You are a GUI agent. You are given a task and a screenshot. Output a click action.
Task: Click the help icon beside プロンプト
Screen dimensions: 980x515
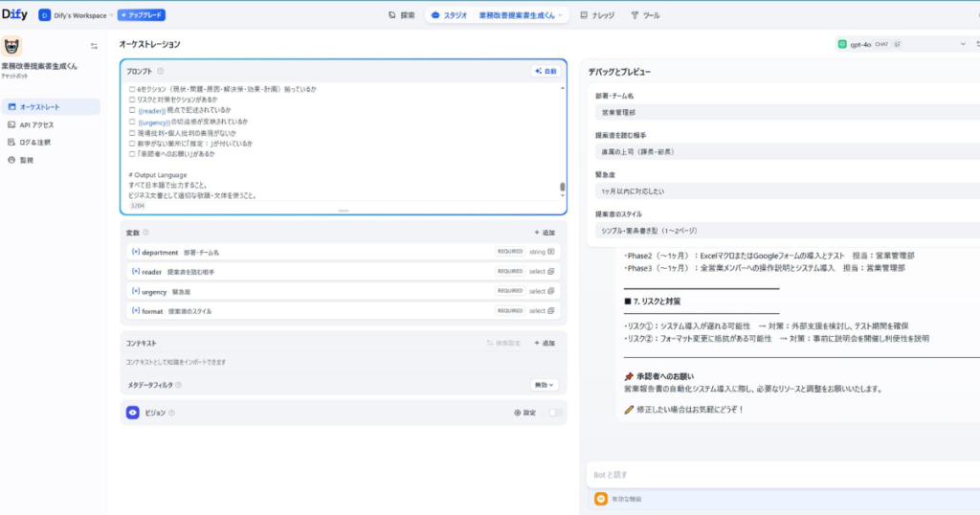click(161, 71)
